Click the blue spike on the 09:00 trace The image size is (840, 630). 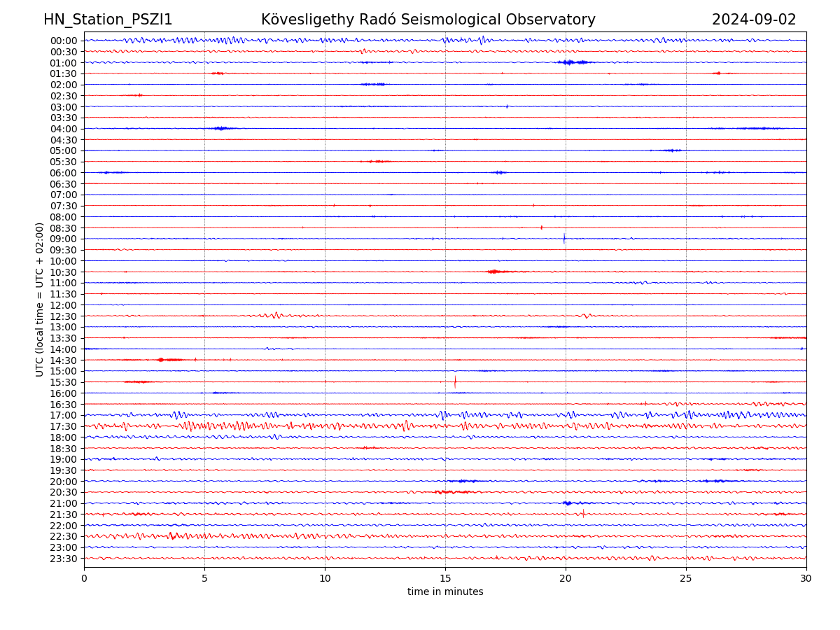pos(564,239)
